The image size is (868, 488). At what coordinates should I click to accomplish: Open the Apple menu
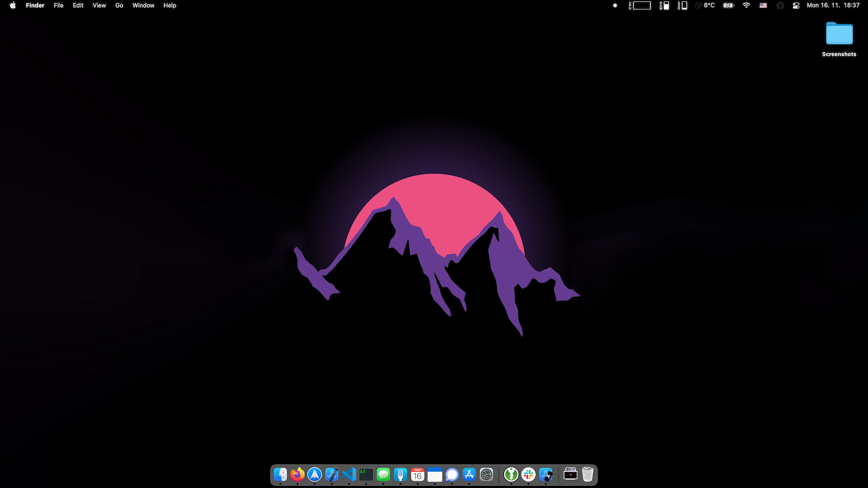click(12, 5)
